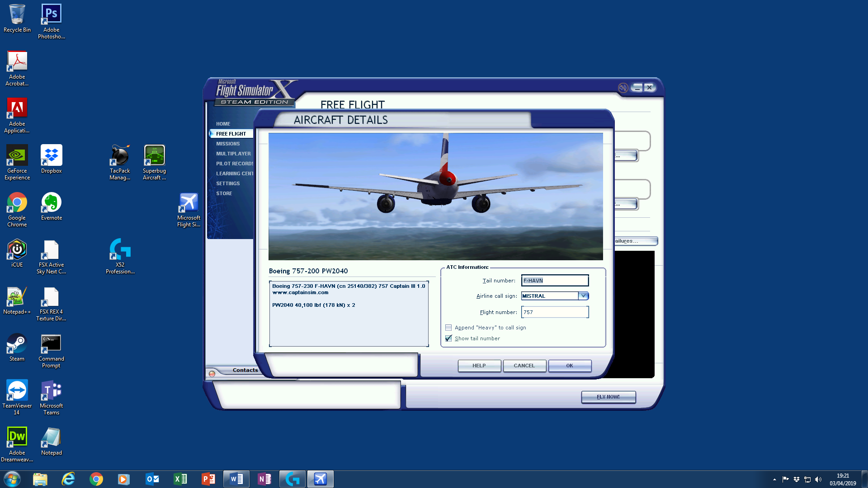Expand the Contacts panel
The image size is (868, 488).
[x=245, y=370]
